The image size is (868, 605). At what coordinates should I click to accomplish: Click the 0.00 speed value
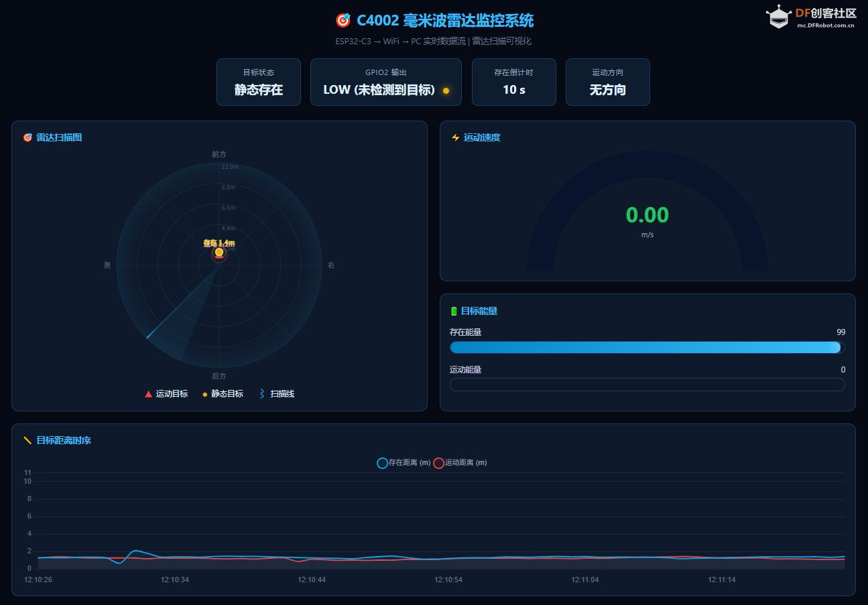(x=647, y=215)
